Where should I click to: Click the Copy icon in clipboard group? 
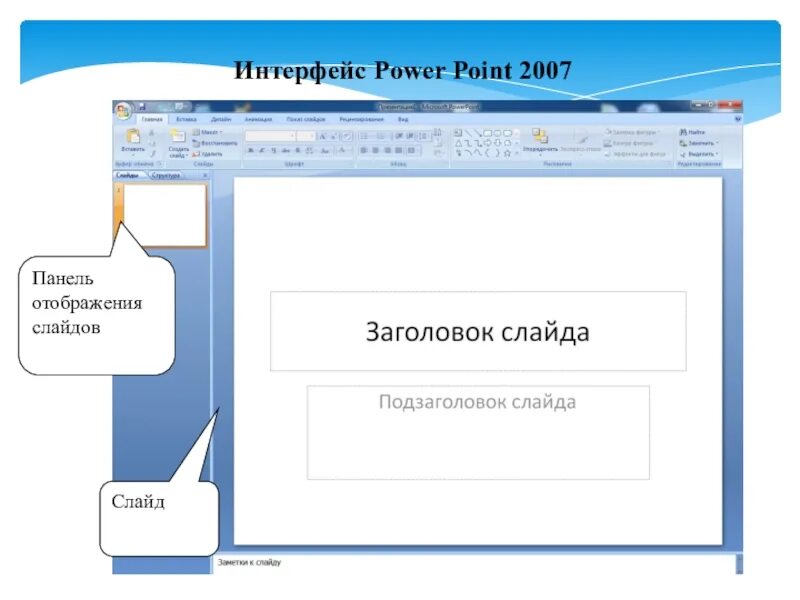coord(152,143)
